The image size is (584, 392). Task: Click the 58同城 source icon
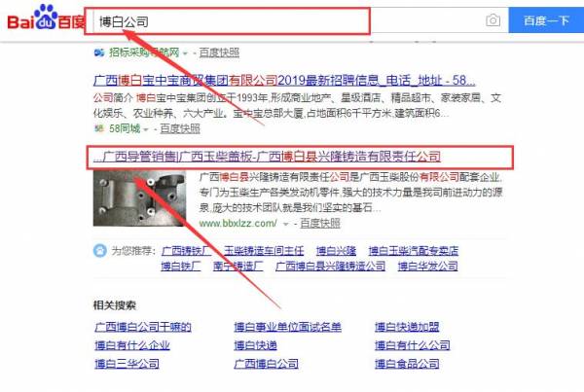[x=98, y=128]
